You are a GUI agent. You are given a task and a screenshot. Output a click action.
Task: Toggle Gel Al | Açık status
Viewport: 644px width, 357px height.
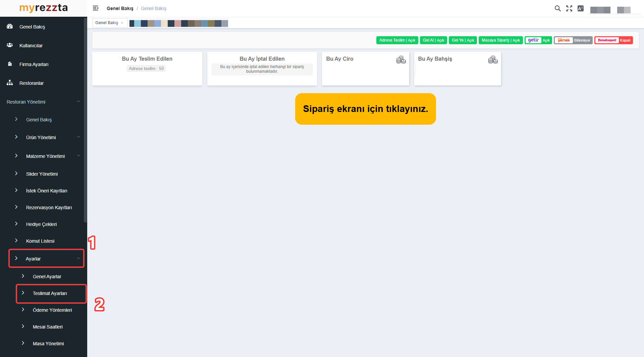433,40
